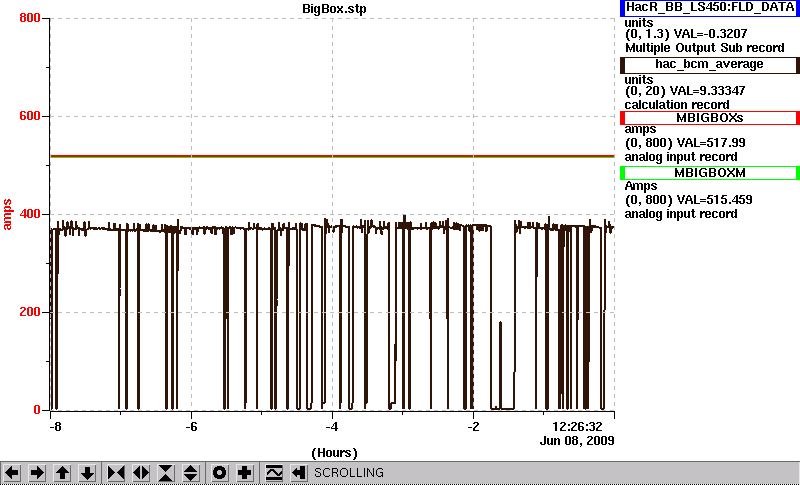The width and height of the screenshot is (800, 485).
Task: Click the 200 y-axis tick label
Action: click(x=30, y=312)
